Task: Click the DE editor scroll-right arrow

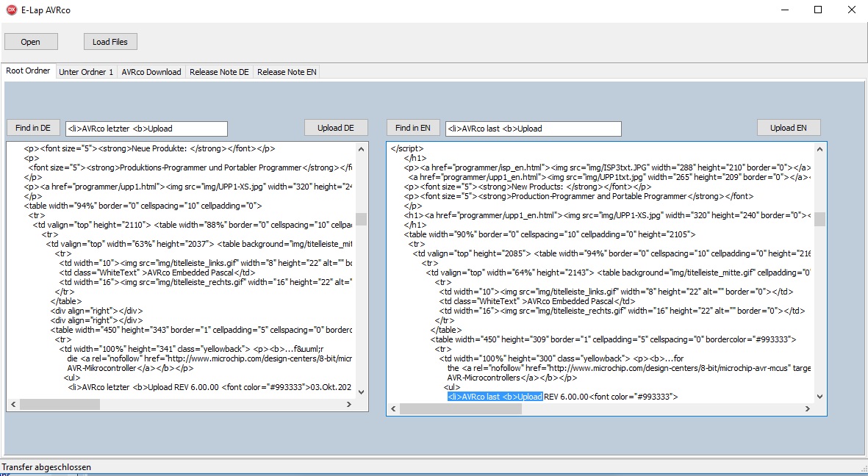Action: click(x=349, y=405)
